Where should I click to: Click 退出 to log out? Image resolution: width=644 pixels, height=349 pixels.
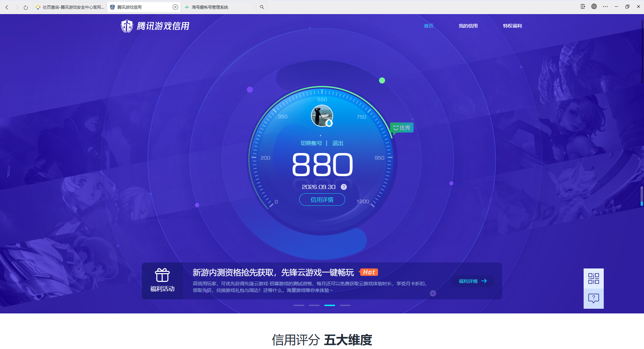click(338, 143)
